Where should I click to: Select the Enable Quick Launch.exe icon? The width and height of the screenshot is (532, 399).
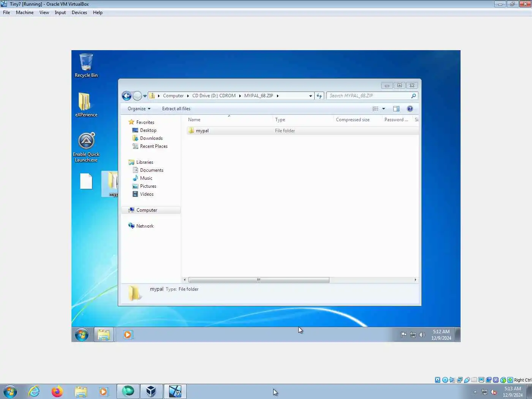pos(86,147)
